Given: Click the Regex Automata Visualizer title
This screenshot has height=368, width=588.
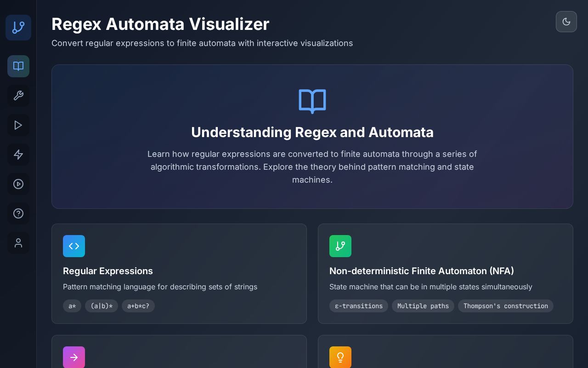Looking at the screenshot, I should pos(160,24).
